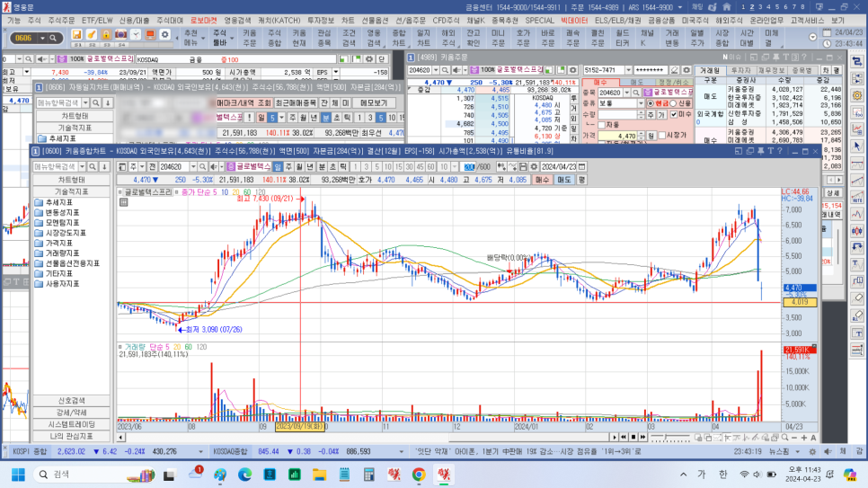This screenshot has height=488, width=868.
Task: Open settings gear in main toolbar
Action: pyautogui.click(x=164, y=35)
